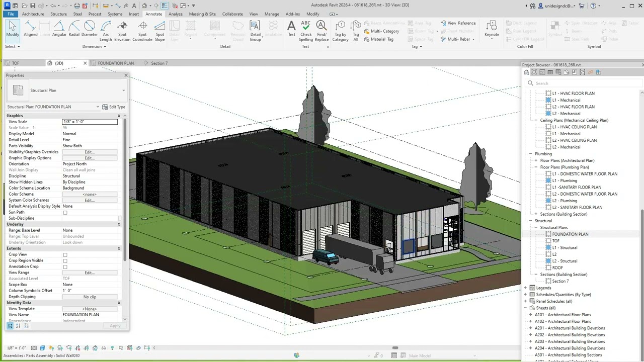The height and width of the screenshot is (362, 644).
Task: Enable the Crop View checkbox
Action: pos(65,255)
